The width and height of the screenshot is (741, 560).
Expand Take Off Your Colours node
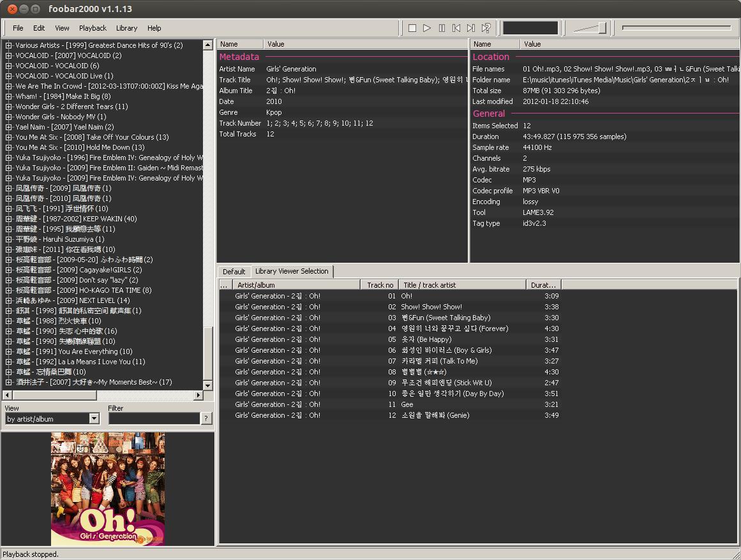click(8, 137)
